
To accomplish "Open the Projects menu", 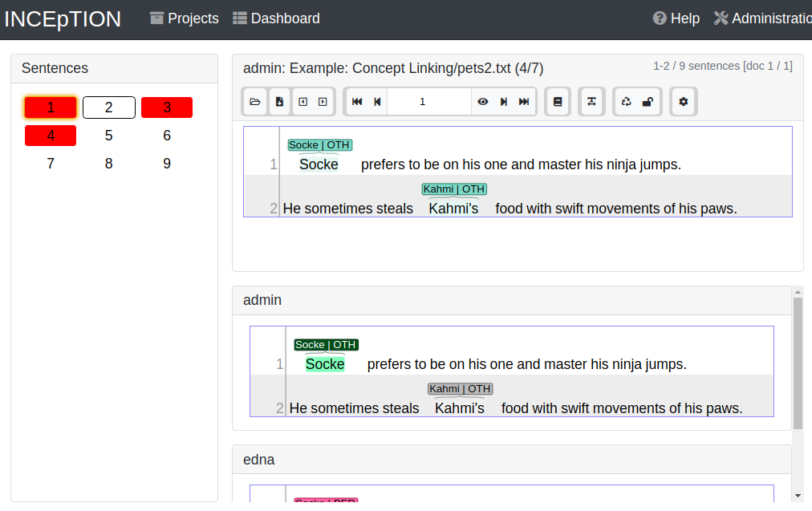I will tap(184, 18).
